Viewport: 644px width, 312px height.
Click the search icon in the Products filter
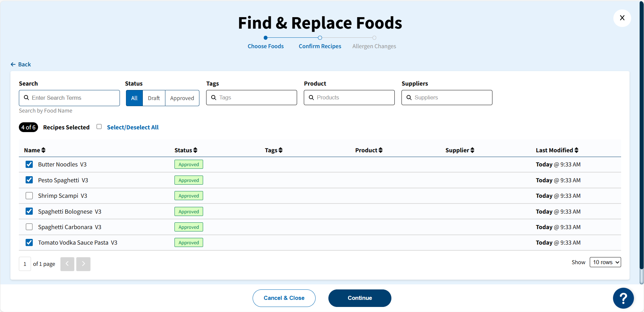point(312,97)
